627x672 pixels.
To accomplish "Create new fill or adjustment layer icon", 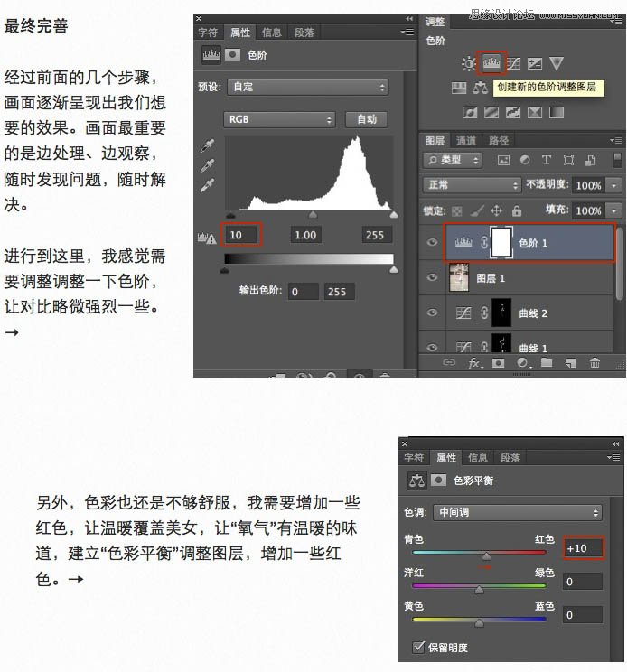I will pyautogui.click(x=523, y=363).
